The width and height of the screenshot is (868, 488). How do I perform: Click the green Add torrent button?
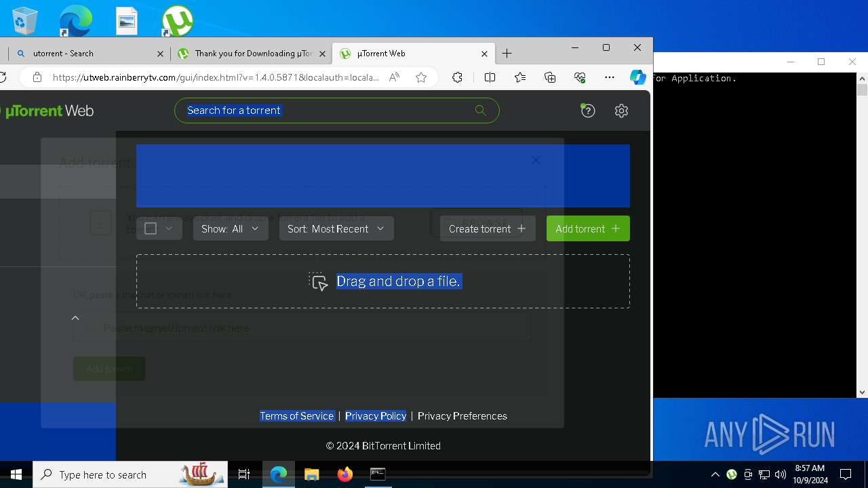[588, 229]
